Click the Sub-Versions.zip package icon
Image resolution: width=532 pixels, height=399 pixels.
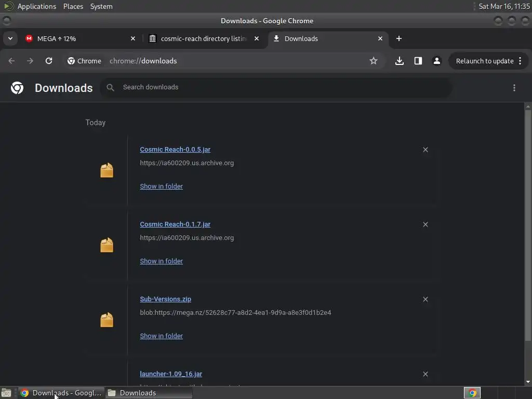pos(107,320)
